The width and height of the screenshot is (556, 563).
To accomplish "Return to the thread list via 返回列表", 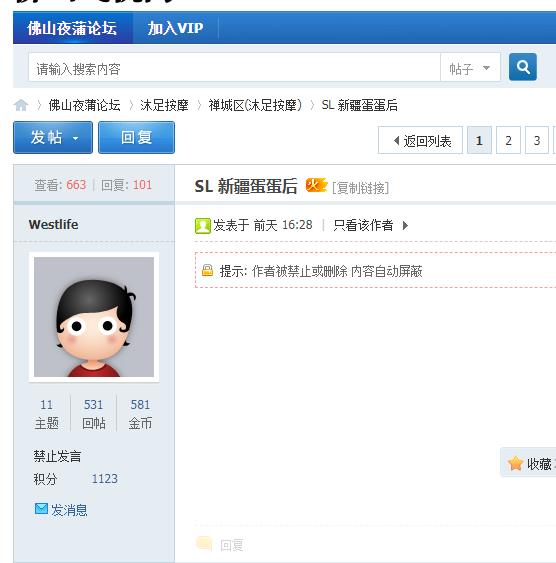I will [420, 140].
